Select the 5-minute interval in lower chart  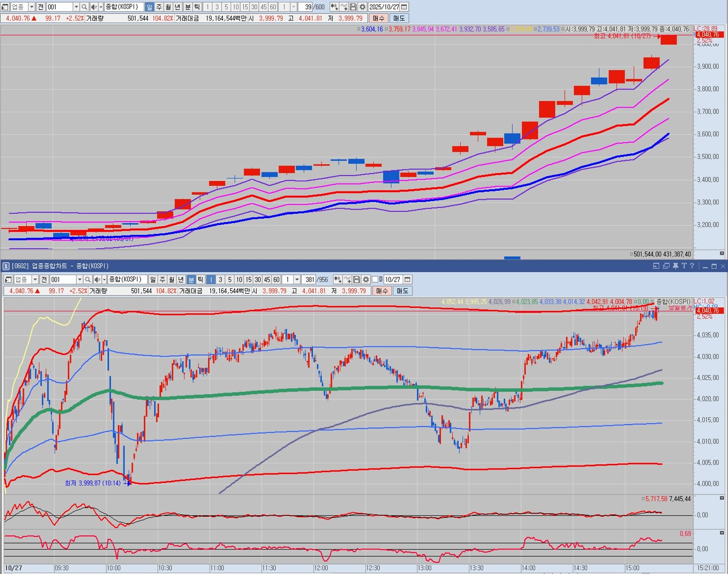pyautogui.click(x=230, y=279)
